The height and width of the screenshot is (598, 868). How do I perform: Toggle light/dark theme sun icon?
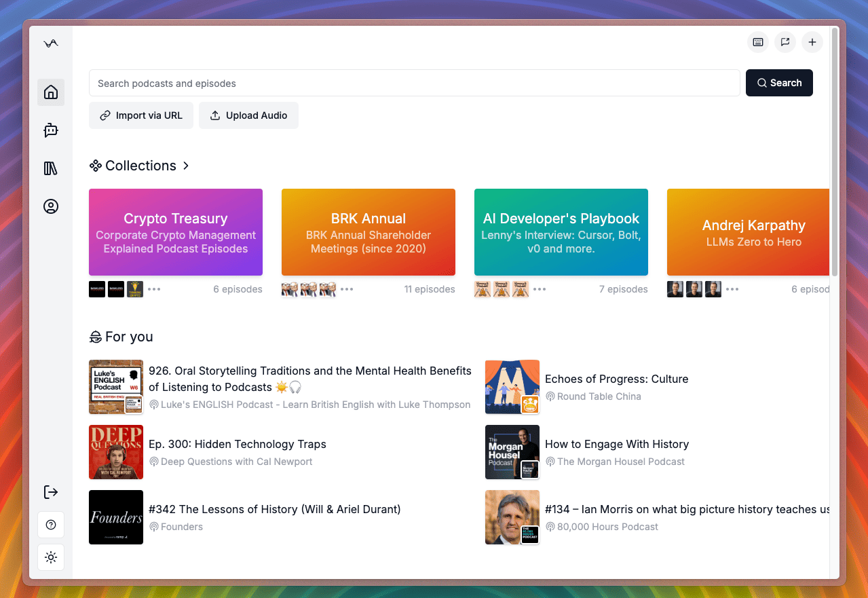[51, 557]
